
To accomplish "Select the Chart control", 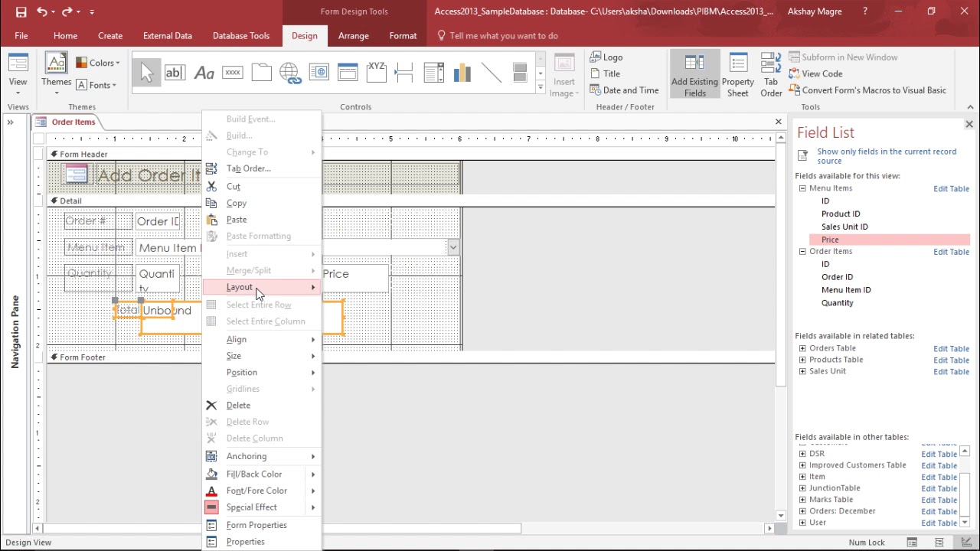I will pos(462,73).
